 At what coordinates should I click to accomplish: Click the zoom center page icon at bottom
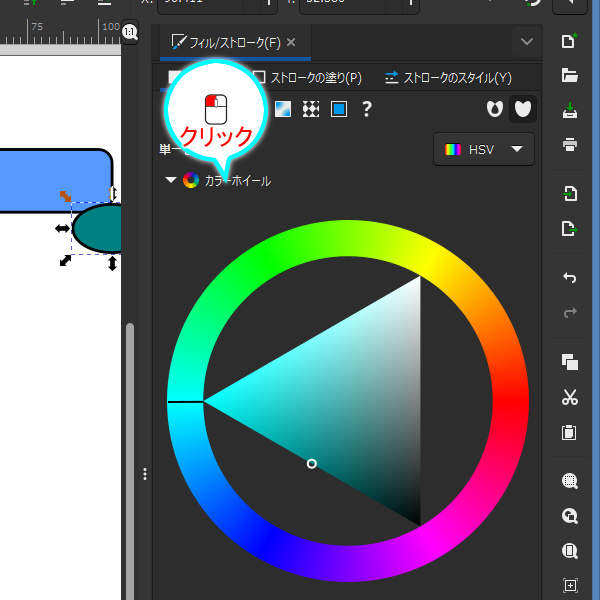[x=569, y=585]
